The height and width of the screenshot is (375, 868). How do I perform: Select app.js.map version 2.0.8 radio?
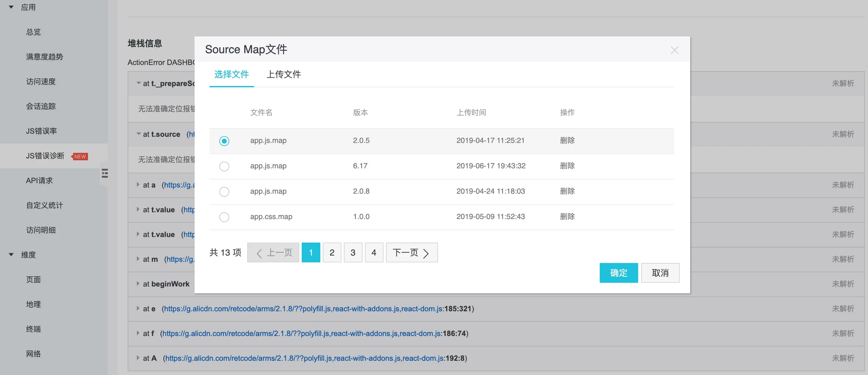(x=224, y=192)
